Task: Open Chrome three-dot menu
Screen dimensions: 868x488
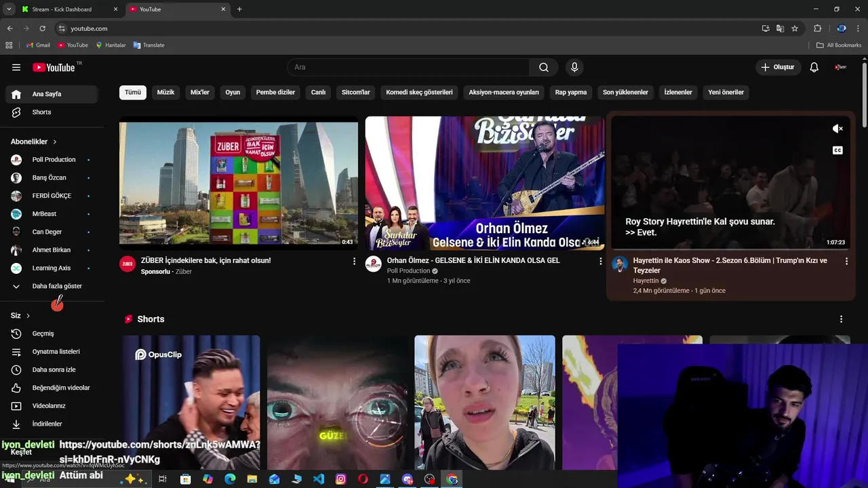Action: (859, 28)
